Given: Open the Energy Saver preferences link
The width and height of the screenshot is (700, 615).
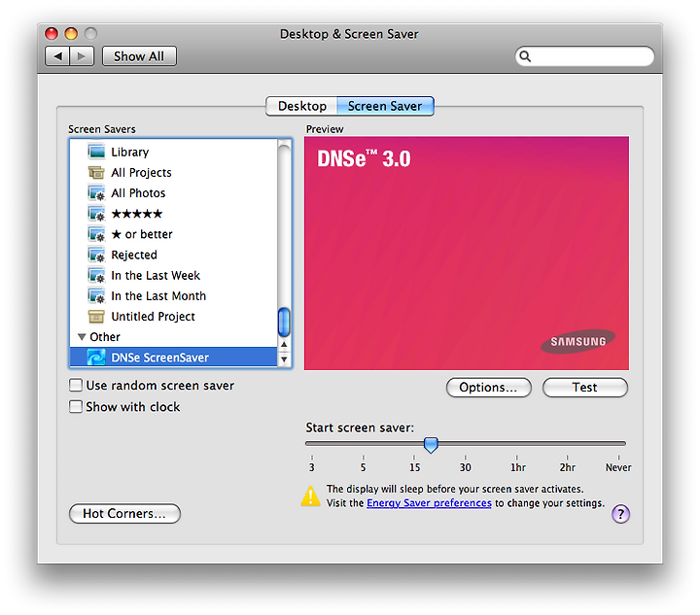Looking at the screenshot, I should [429, 503].
